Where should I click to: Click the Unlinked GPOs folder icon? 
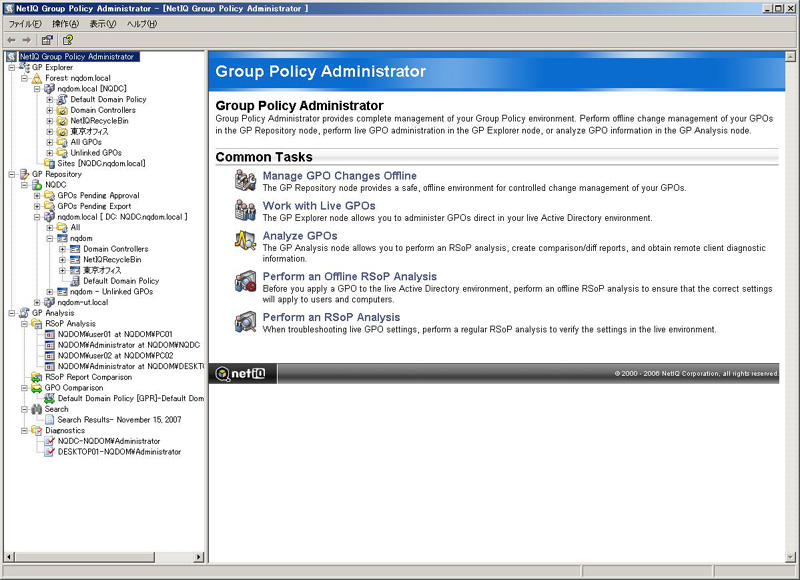(x=62, y=153)
